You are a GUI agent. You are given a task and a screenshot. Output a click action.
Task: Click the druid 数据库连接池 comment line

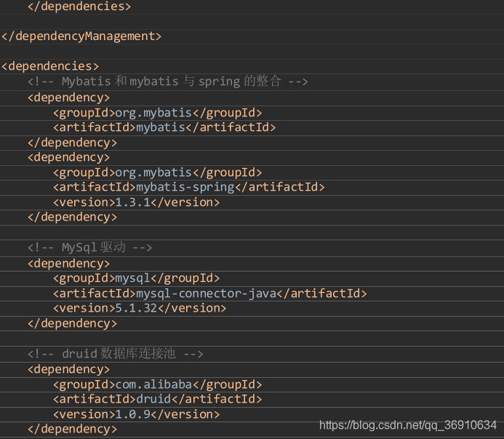point(116,353)
